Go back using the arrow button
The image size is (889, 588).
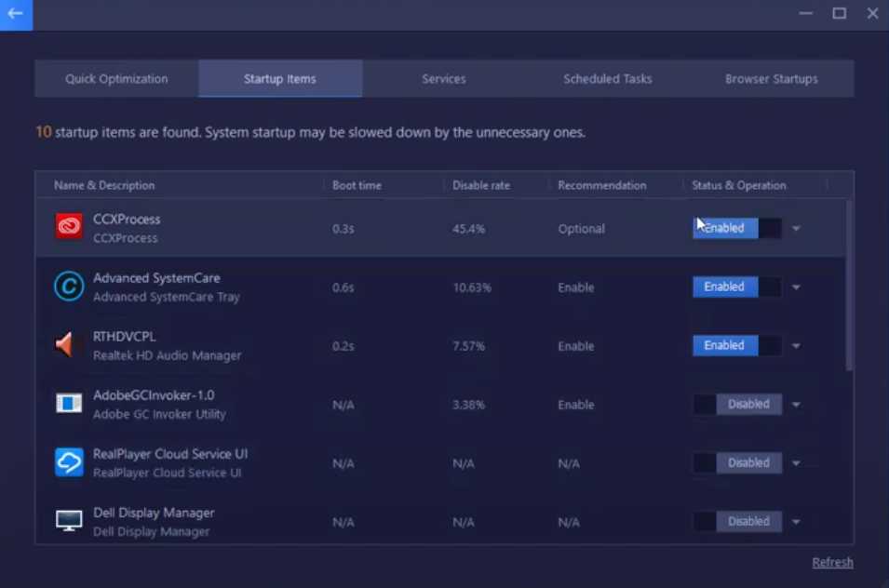[x=16, y=14]
